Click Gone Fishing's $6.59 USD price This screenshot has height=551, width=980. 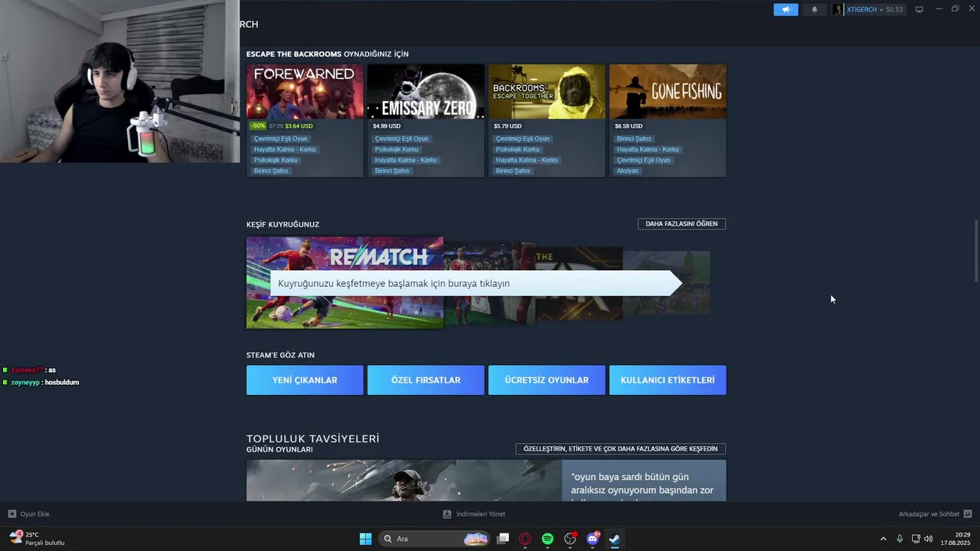click(629, 126)
